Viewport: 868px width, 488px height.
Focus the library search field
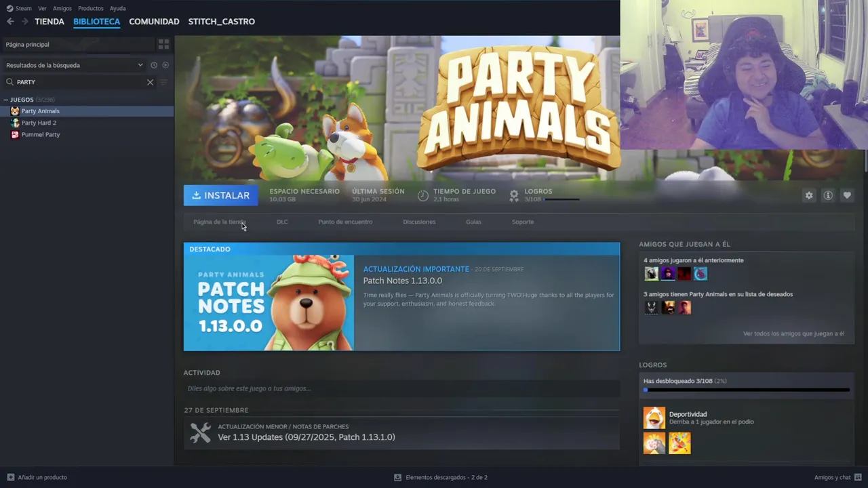pos(80,82)
